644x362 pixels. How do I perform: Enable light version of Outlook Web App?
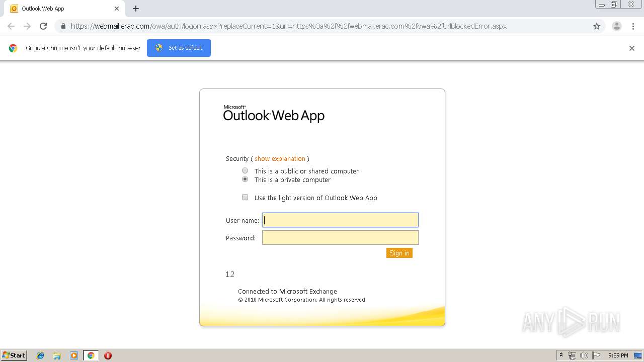coord(245,197)
